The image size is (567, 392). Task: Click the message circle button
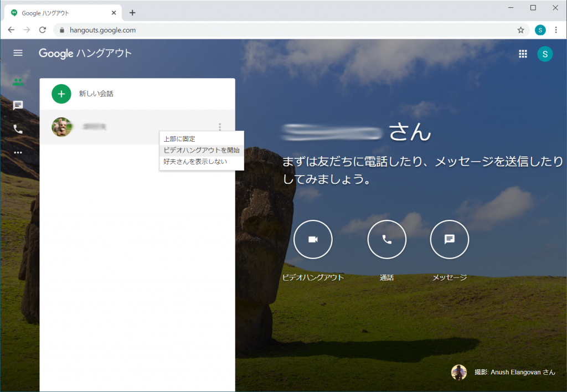450,239
